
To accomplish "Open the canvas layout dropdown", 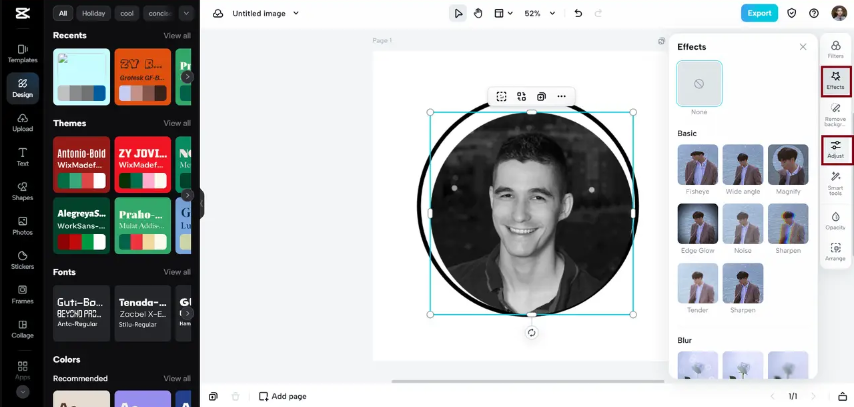I will pyautogui.click(x=503, y=14).
